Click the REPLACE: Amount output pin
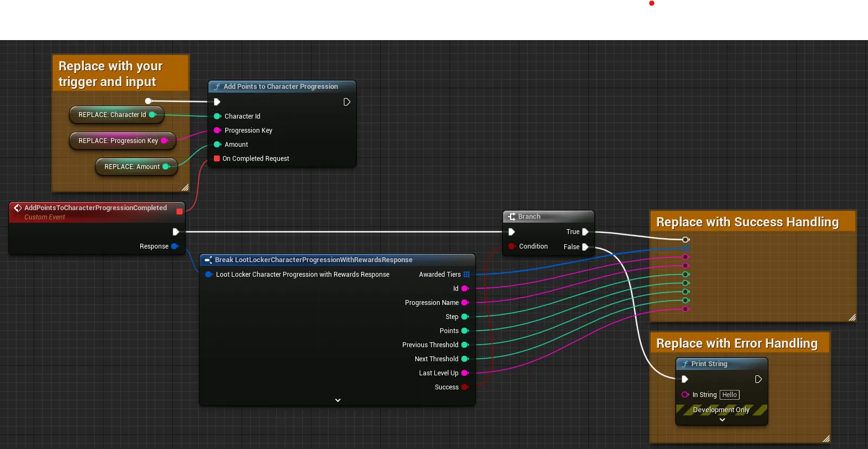 pos(166,166)
